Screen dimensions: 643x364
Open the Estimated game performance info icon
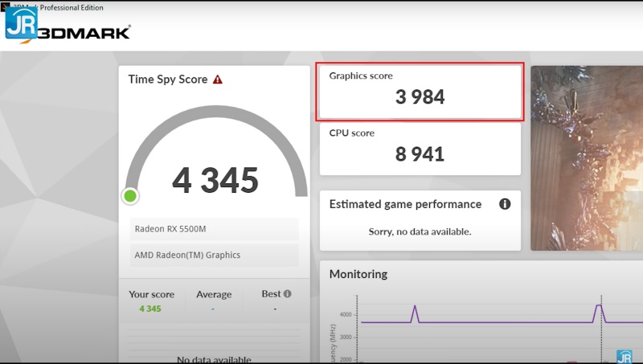505,204
